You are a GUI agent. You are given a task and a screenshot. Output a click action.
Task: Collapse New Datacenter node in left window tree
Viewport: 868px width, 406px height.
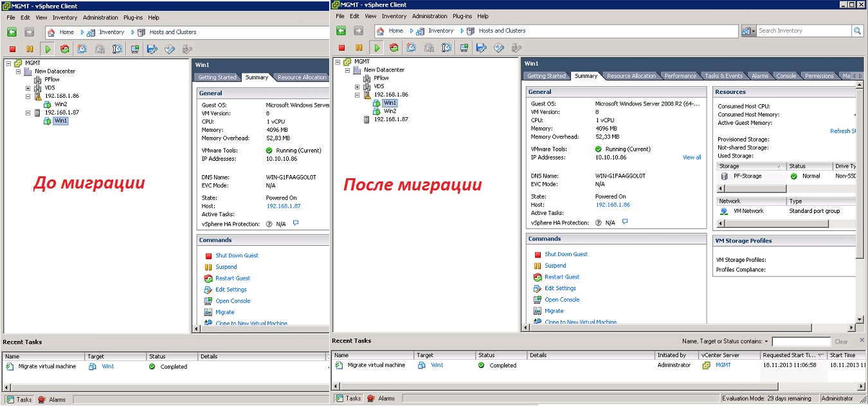18,71
